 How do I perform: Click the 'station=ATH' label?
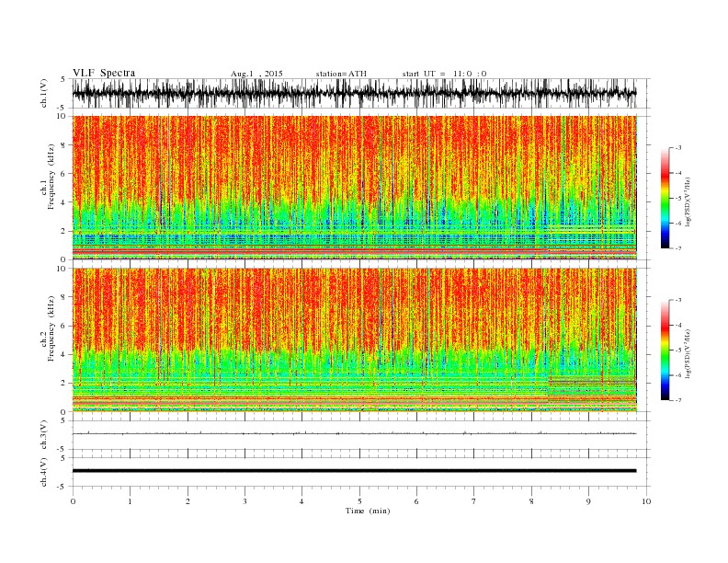(341, 74)
